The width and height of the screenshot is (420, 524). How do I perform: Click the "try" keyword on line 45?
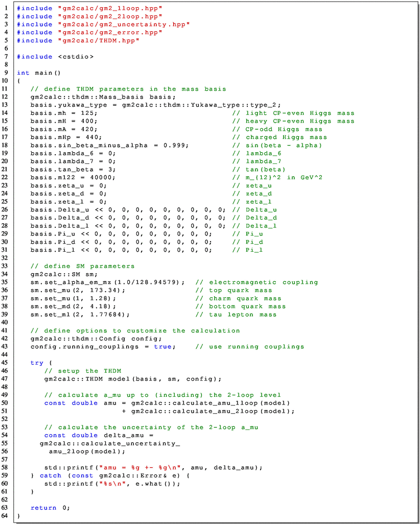[x=37, y=363]
